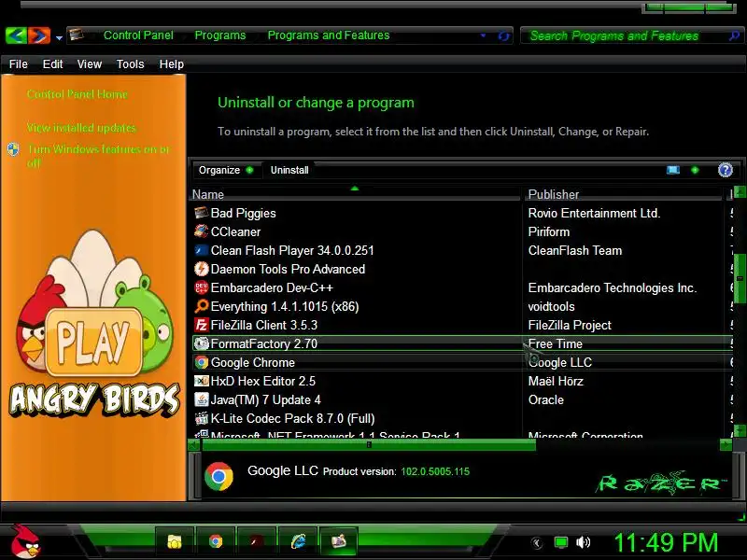Select K-Lite Codec Pack icon
747x560 pixels.
pos(202,418)
